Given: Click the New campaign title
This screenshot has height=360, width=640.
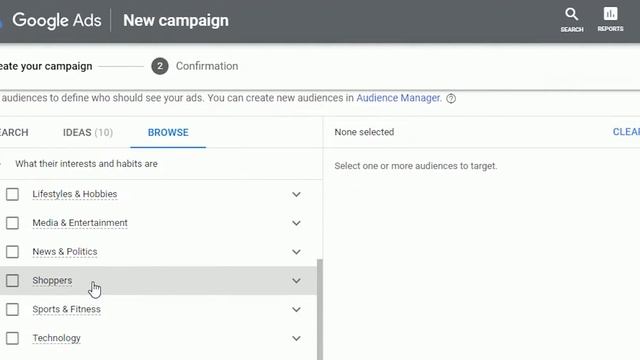Looking at the screenshot, I should 176,20.
